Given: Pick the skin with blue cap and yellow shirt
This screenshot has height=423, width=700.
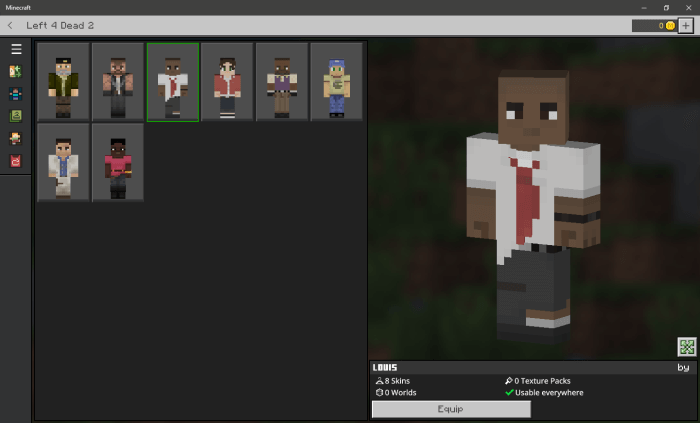Looking at the screenshot, I should tap(336, 81).
